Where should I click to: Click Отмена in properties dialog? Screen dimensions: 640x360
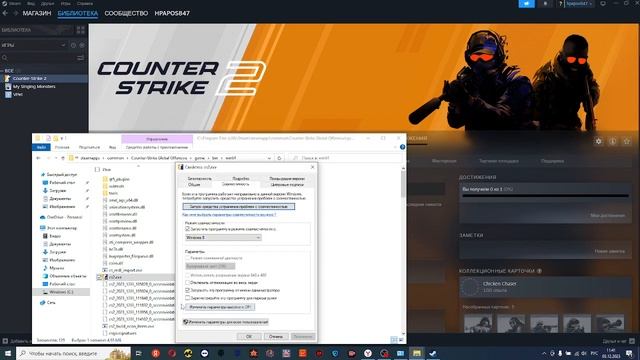tap(276, 336)
